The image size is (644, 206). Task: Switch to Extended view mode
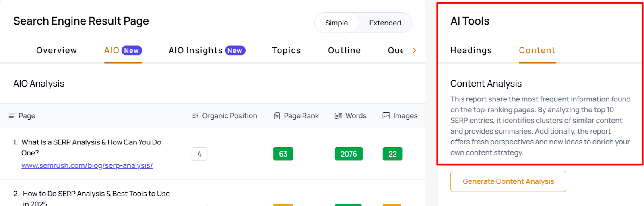(385, 23)
